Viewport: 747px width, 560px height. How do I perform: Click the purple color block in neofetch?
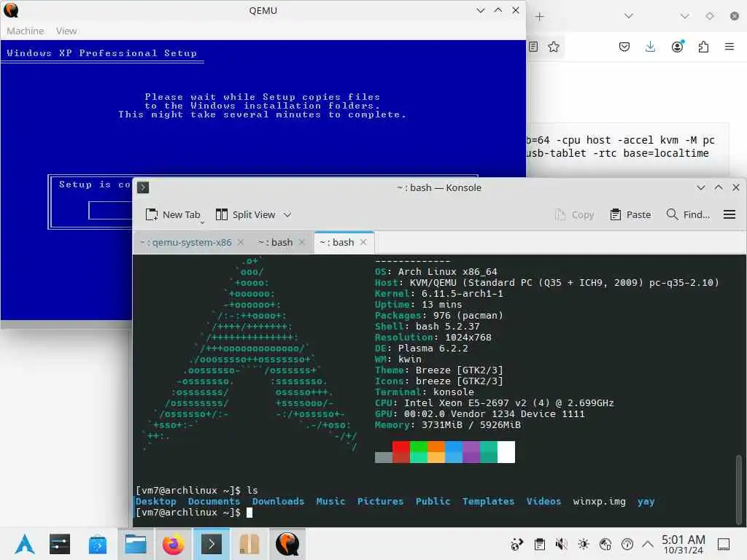471,452
